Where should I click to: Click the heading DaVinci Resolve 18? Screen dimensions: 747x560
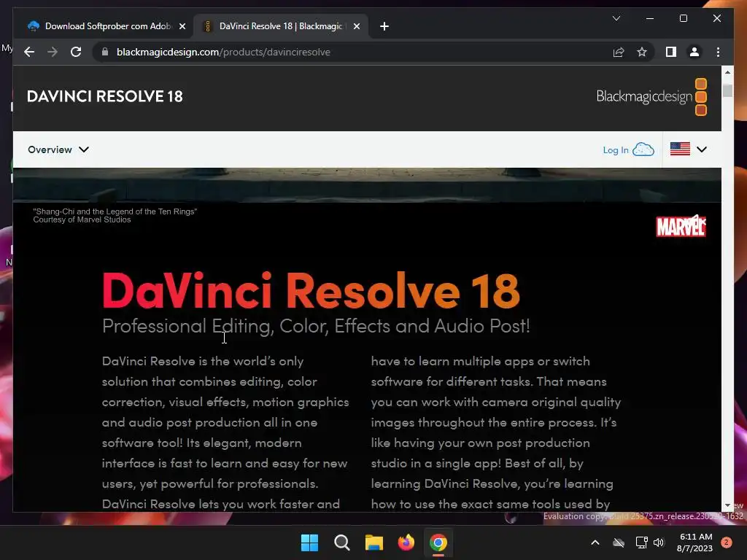tap(311, 290)
